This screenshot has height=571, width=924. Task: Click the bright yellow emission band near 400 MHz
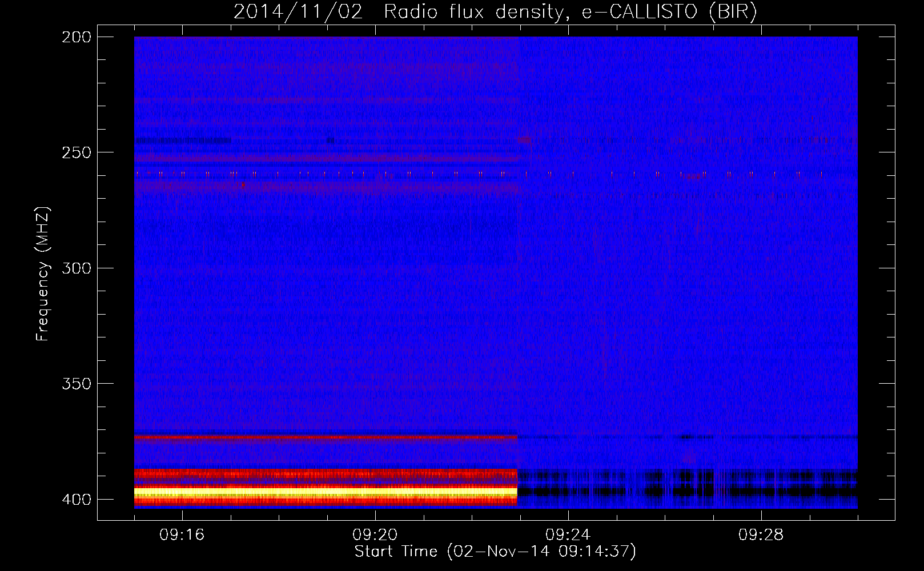(x=326, y=492)
